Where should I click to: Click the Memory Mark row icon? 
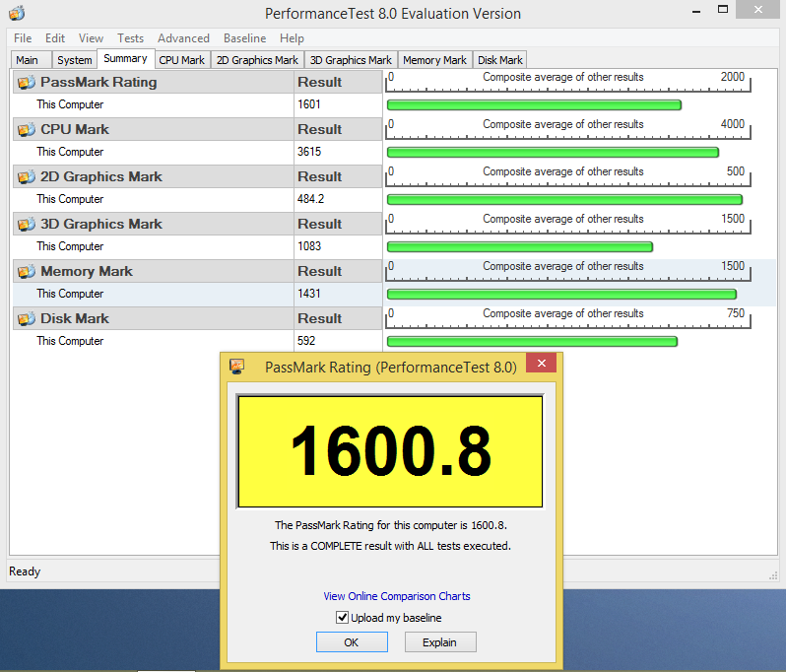[x=26, y=271]
